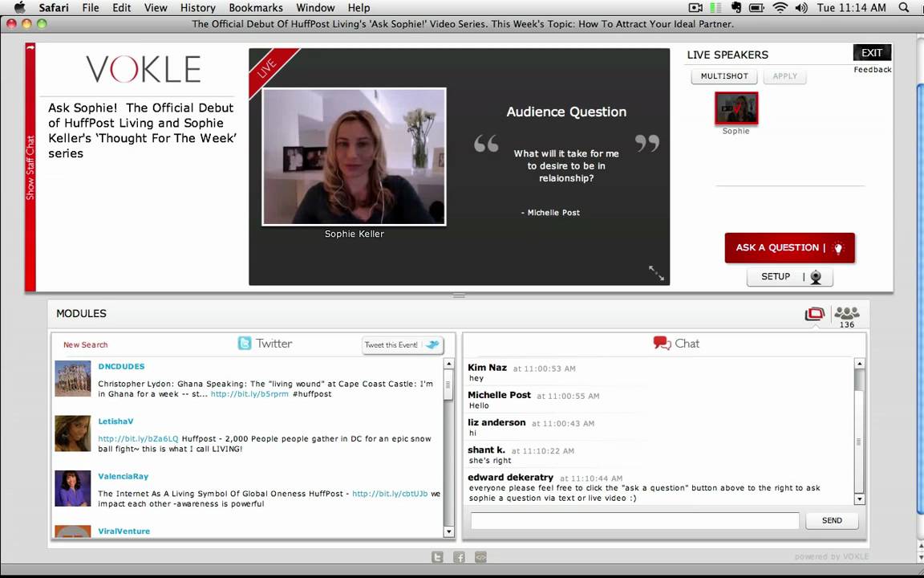Click the menu bar clock Tue 11:14 AM

pos(852,8)
